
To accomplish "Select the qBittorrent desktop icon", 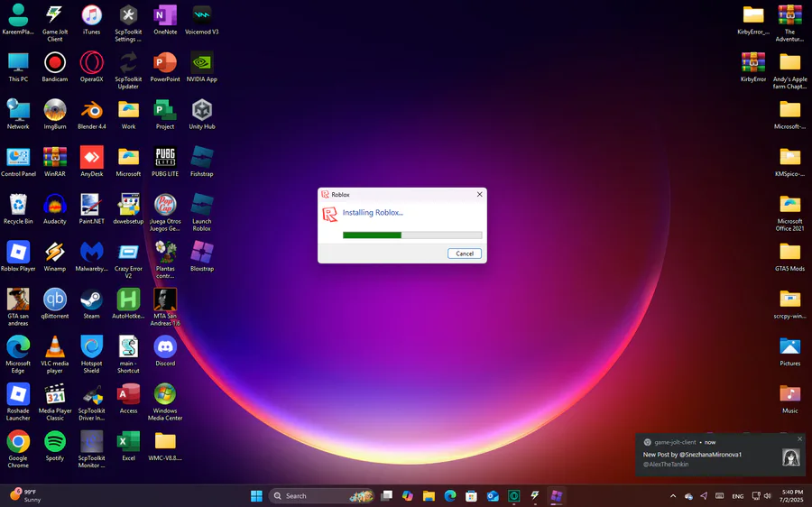I will click(55, 304).
